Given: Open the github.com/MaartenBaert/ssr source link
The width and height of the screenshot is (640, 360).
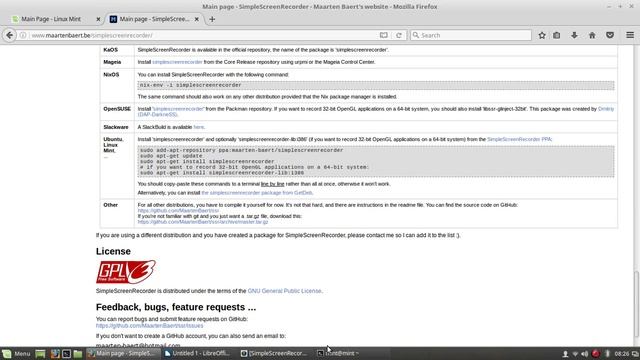Looking at the screenshot, I should coord(178,211).
